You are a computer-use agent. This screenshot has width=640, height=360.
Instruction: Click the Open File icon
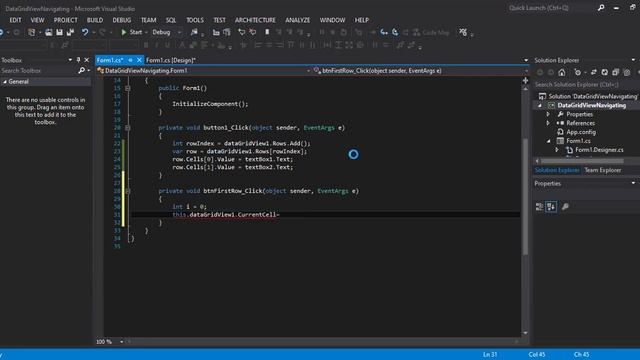[49, 32]
